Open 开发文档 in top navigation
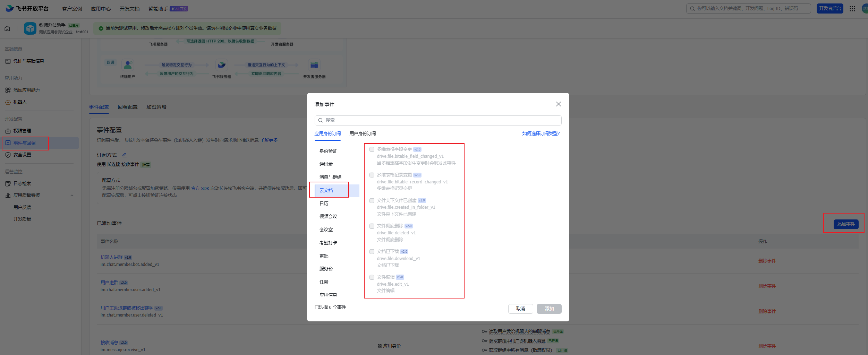 129,9
